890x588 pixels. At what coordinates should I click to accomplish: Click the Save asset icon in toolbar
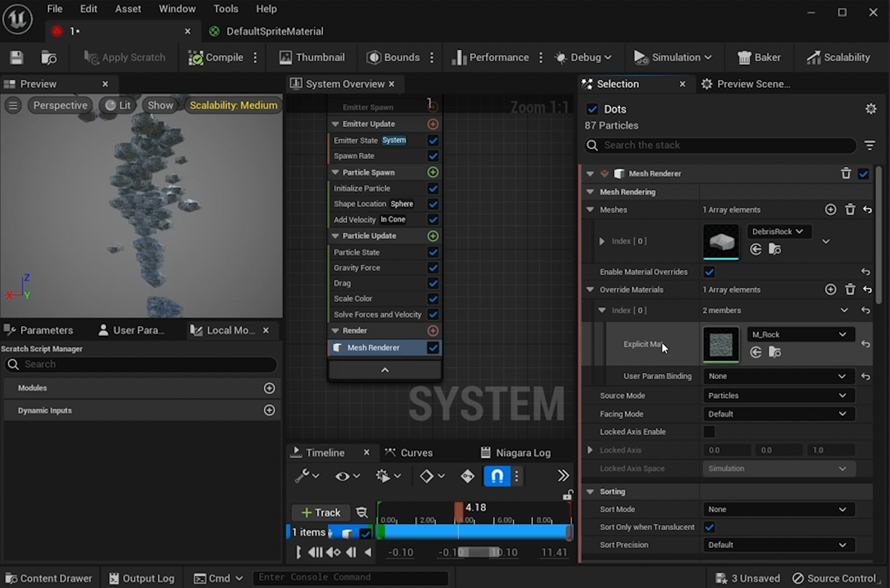tap(16, 57)
